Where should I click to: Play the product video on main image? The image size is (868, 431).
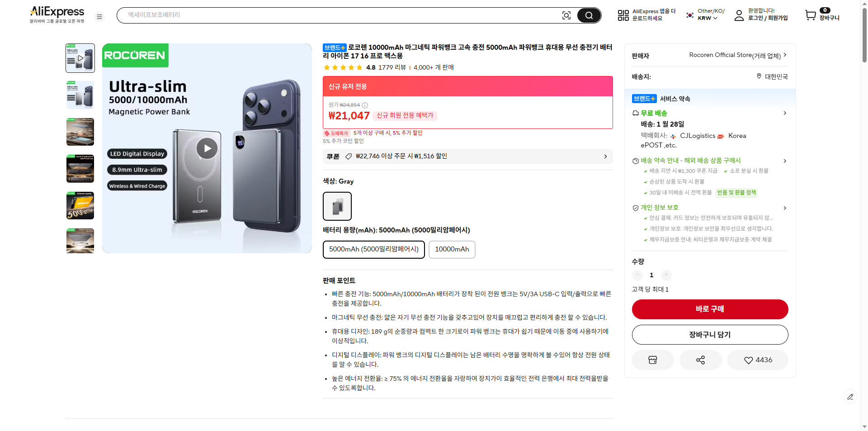[207, 148]
